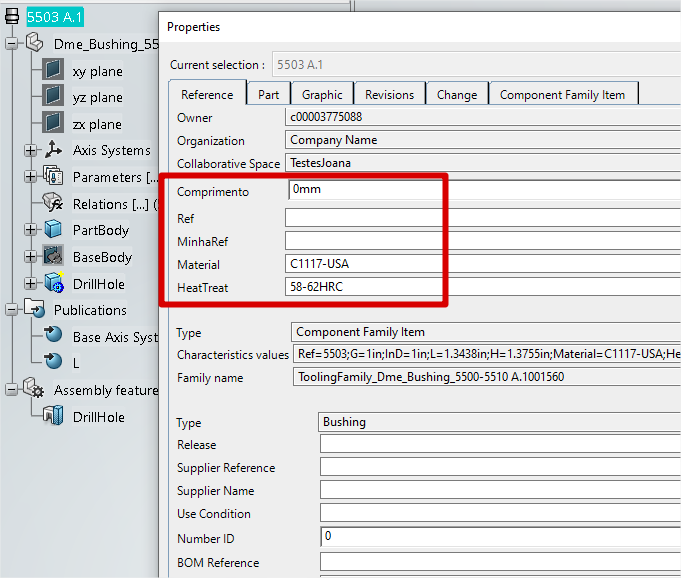Click the yz plane icon in tree

click(53, 97)
